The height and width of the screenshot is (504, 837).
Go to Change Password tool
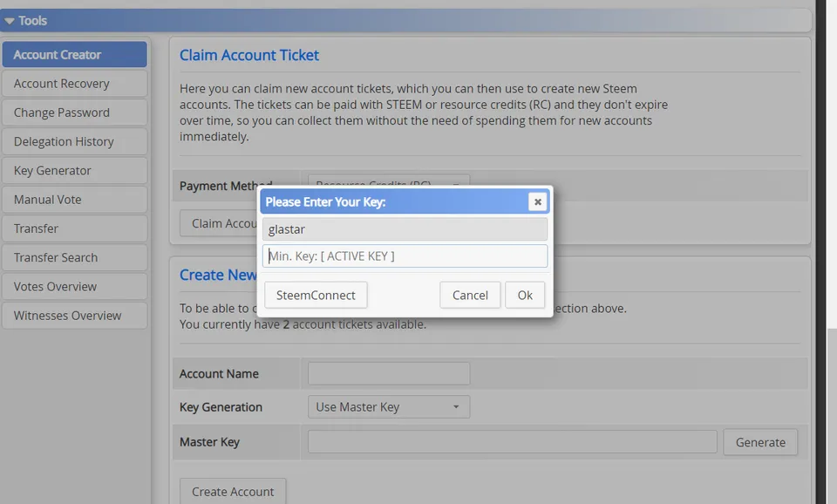point(75,112)
